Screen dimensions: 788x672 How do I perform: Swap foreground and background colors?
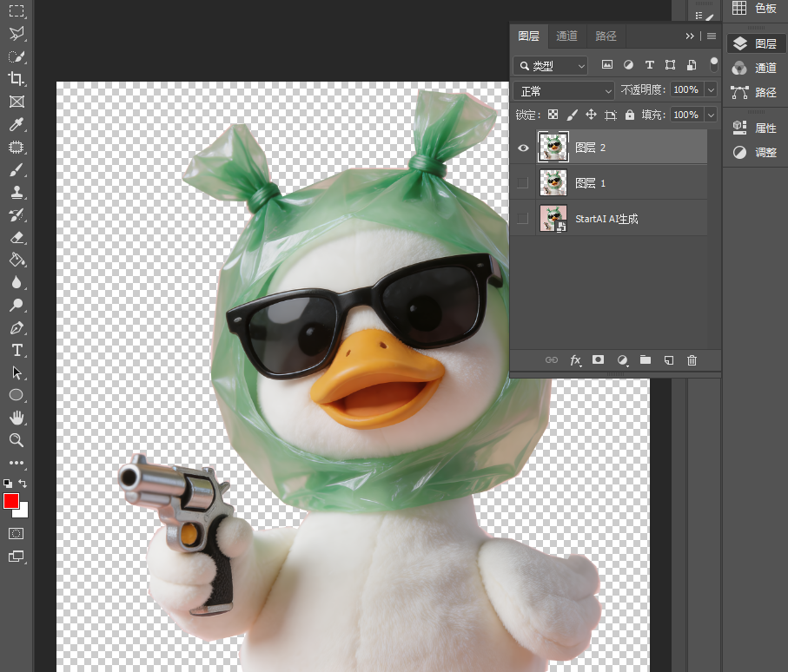tap(23, 483)
